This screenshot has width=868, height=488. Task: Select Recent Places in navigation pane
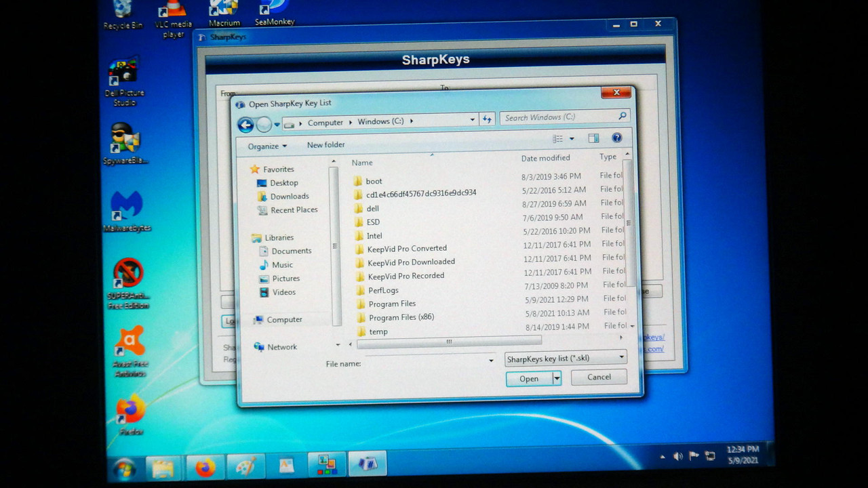[288, 210]
